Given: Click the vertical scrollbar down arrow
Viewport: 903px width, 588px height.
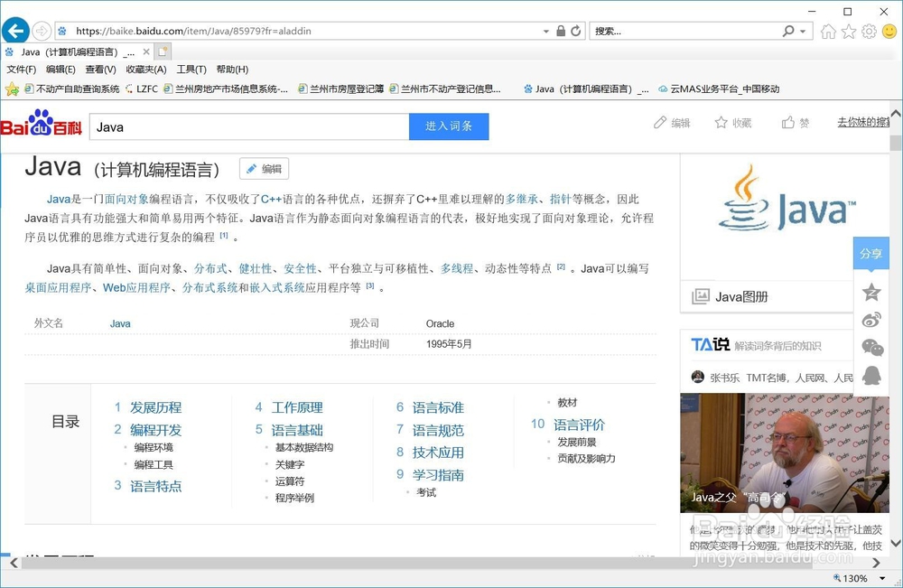Looking at the screenshot, I should click(x=896, y=543).
